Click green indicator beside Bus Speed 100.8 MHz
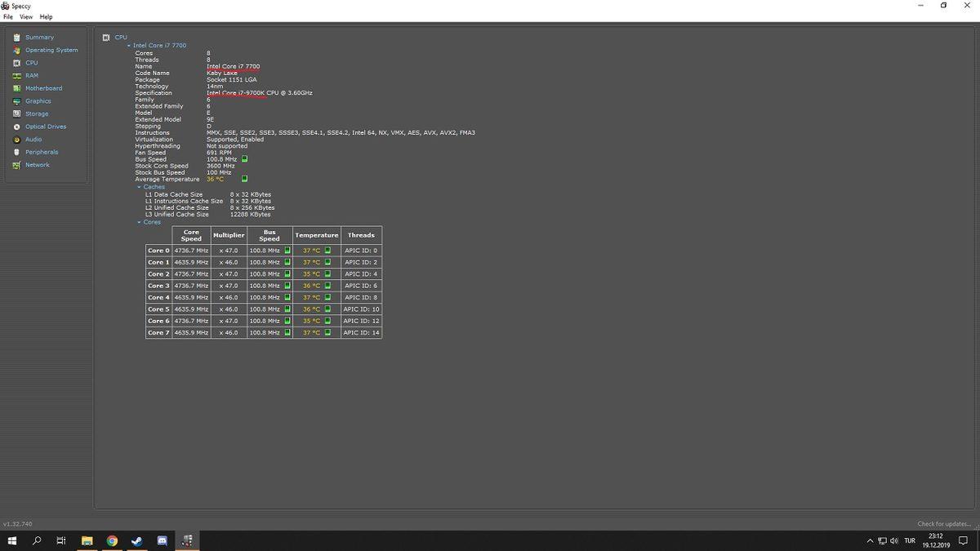 pyautogui.click(x=244, y=159)
